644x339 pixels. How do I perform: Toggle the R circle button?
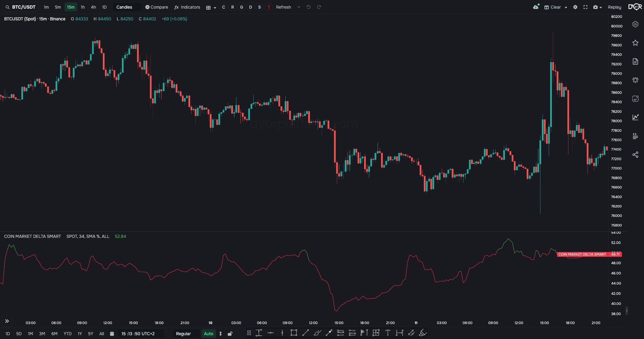233,7
